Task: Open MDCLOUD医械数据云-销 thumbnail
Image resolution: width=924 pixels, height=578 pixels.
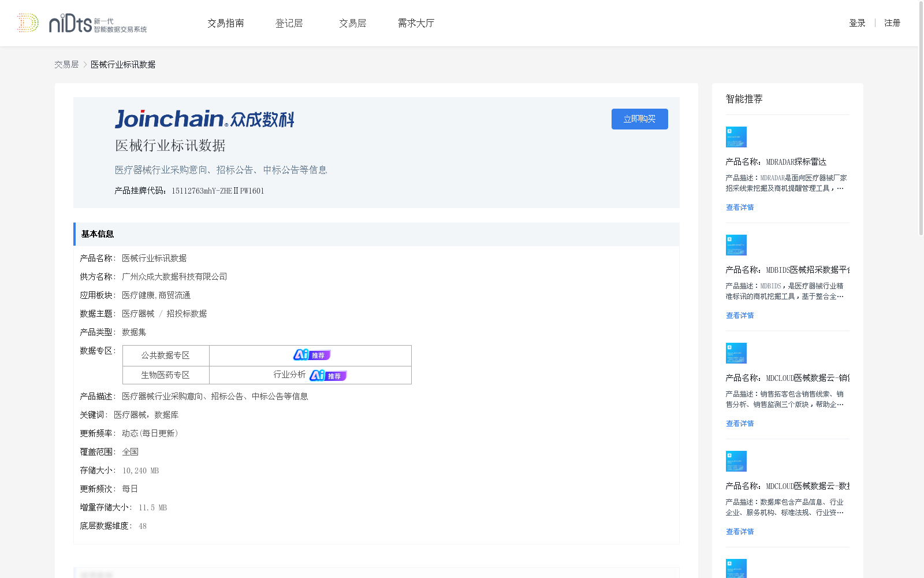Action: (736, 353)
